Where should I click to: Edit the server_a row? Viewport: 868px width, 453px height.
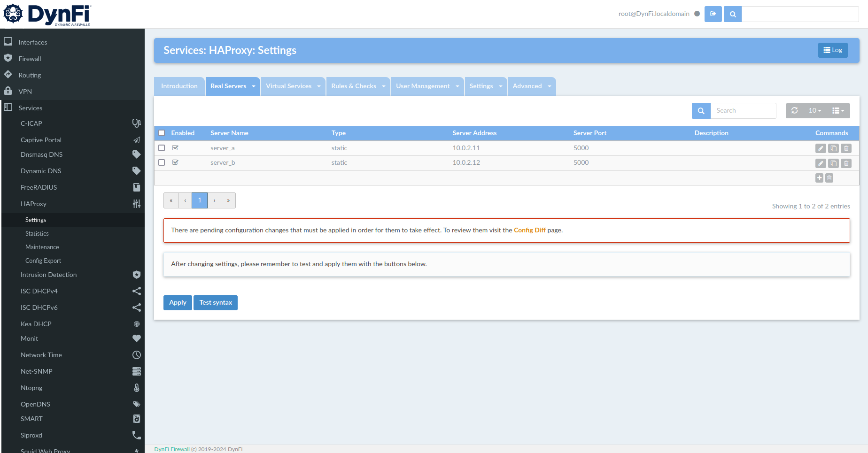[821, 148]
